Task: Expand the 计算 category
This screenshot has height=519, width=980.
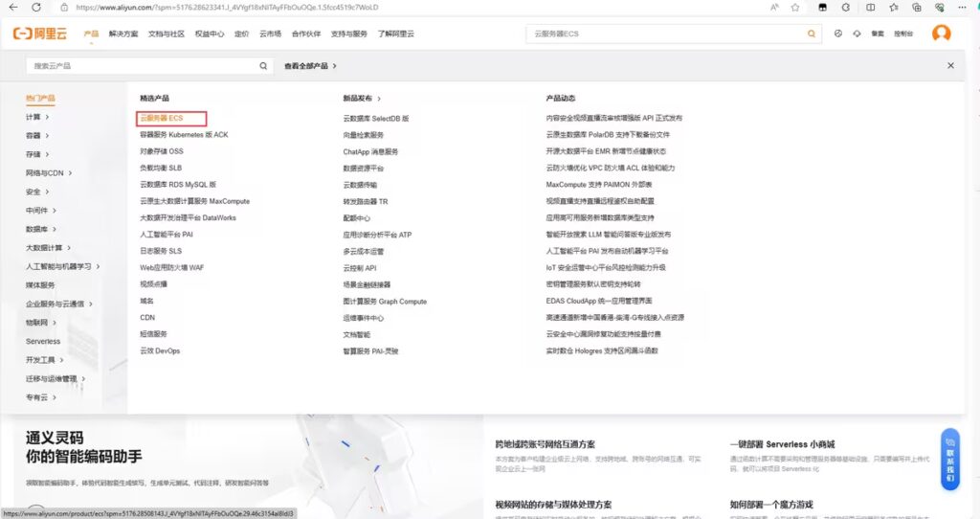Action: point(37,117)
